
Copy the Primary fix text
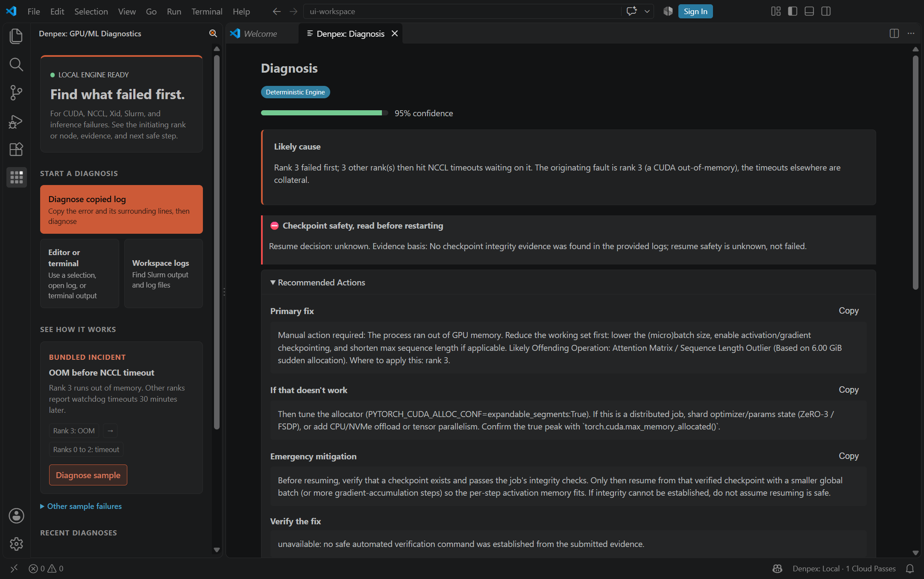[848, 311]
